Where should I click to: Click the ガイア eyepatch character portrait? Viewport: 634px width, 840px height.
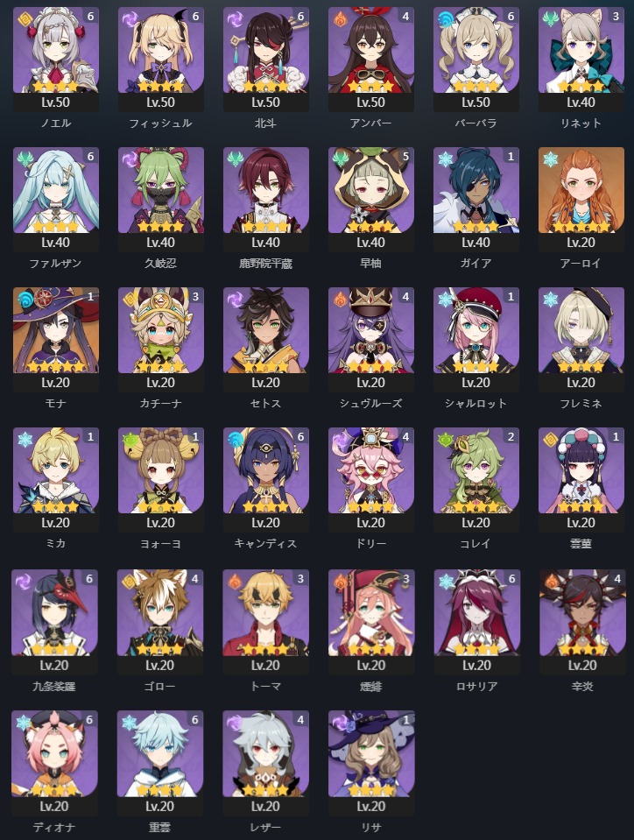[476, 190]
